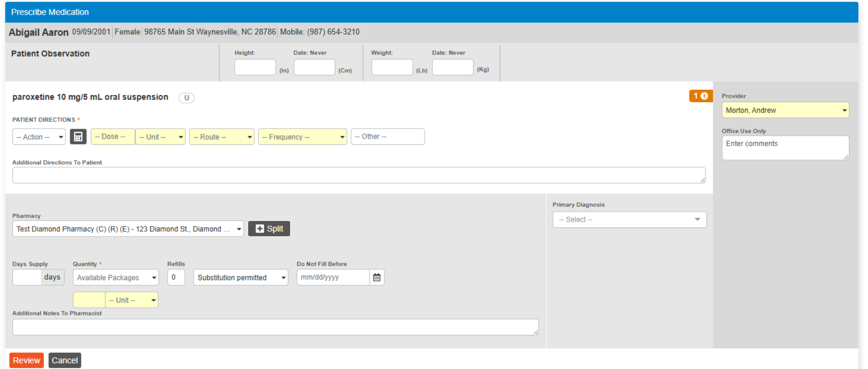Split the prescription with Split button
The image size is (868, 369).
pyautogui.click(x=269, y=229)
